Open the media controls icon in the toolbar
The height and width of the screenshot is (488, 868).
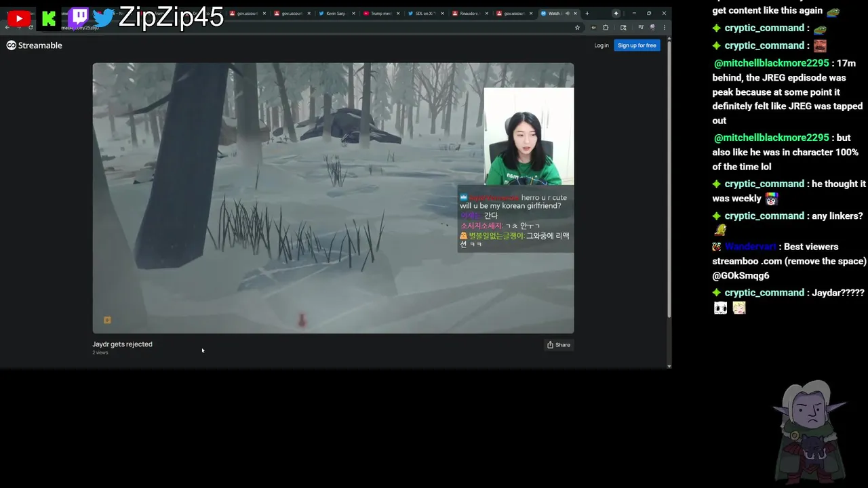pyautogui.click(x=641, y=27)
